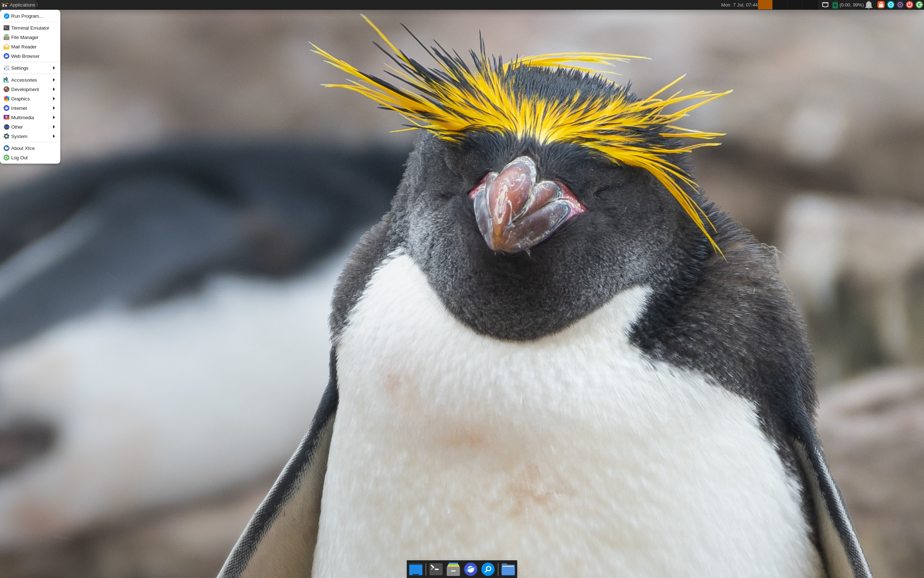This screenshot has height=578, width=924.
Task: Click the wired network icon in the panel
Action: click(x=825, y=5)
